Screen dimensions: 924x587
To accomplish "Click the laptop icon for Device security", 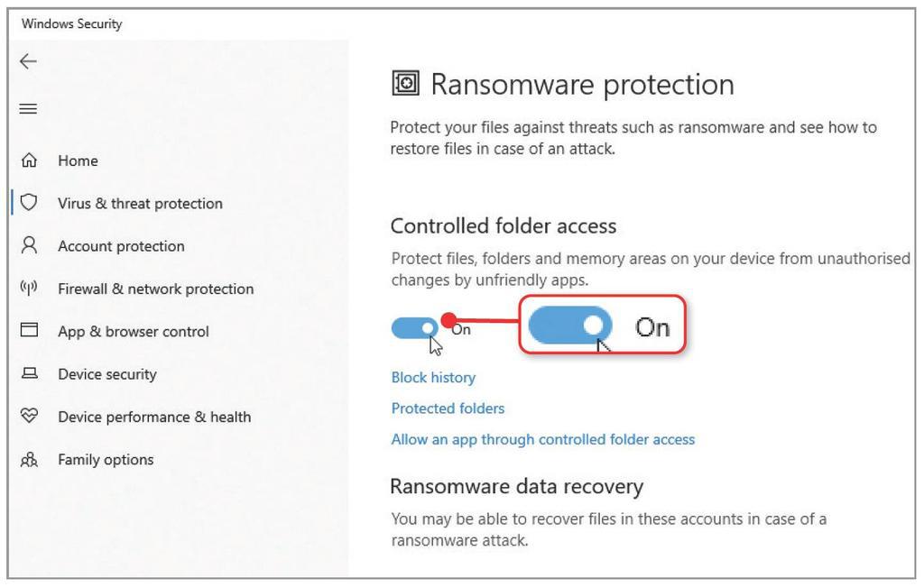I will (29, 373).
